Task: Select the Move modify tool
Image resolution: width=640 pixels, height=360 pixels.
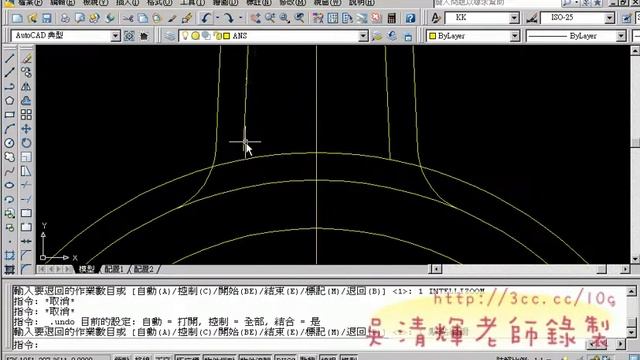Action: click(26, 129)
